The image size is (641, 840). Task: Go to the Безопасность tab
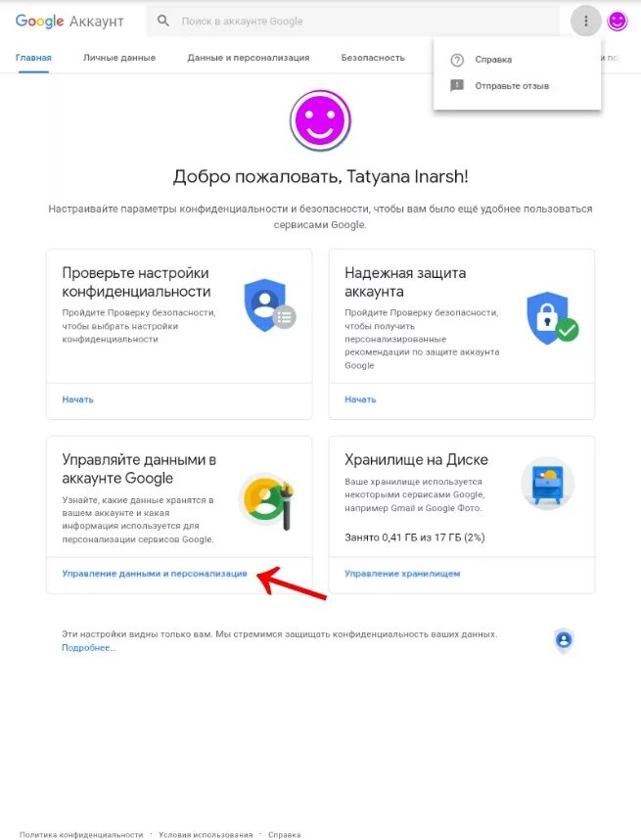(x=373, y=58)
